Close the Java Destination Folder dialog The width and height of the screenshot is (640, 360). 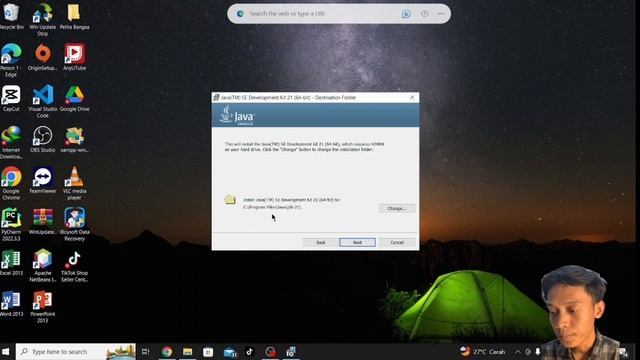pos(412,98)
